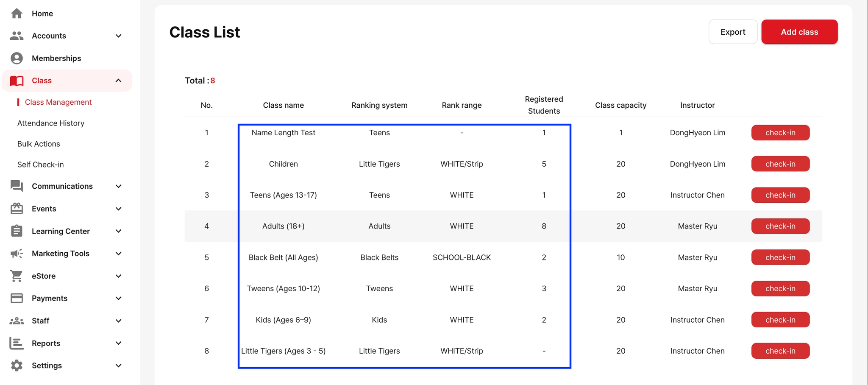
Task: Collapse the Class menu chevron
Action: [x=119, y=81]
